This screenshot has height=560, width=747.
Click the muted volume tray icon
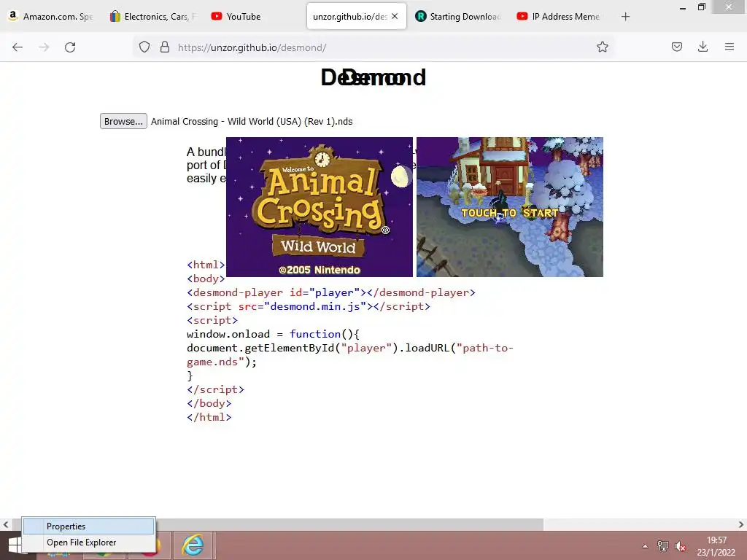click(681, 546)
